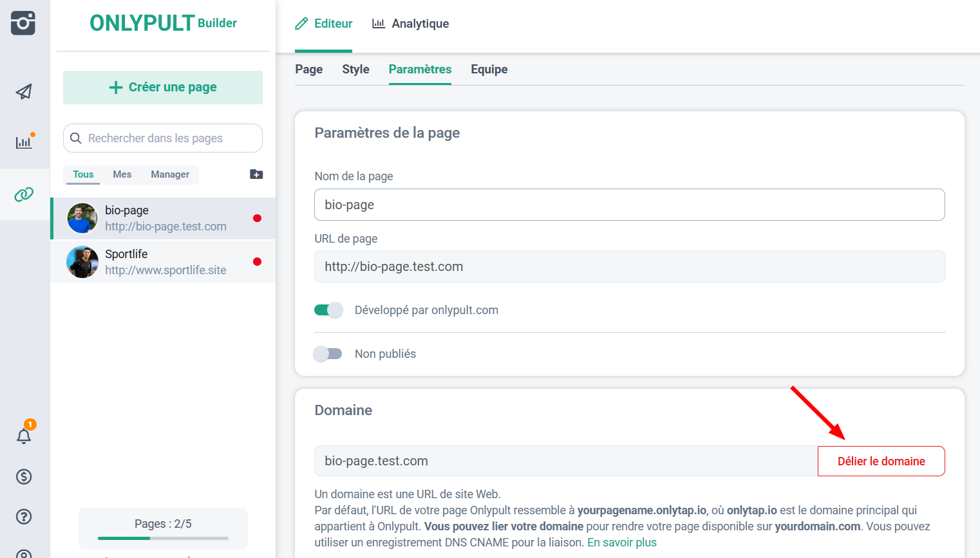This screenshot has height=558, width=980.
Task: Click 'Créer une page' button
Action: [163, 88]
